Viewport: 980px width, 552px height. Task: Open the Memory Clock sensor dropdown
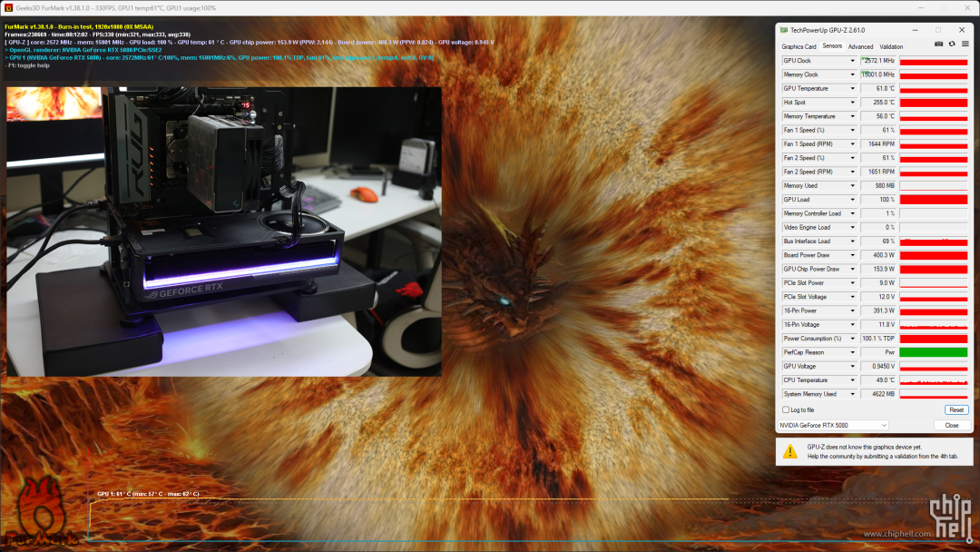(852, 74)
